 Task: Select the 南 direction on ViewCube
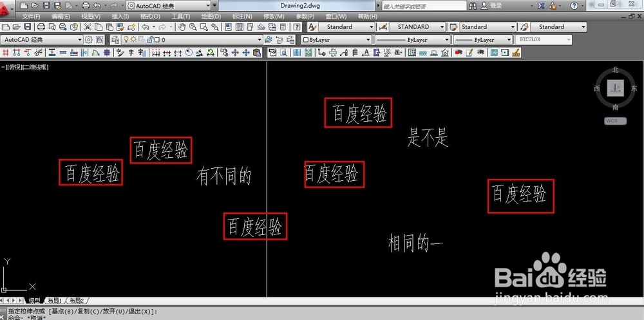(615, 108)
